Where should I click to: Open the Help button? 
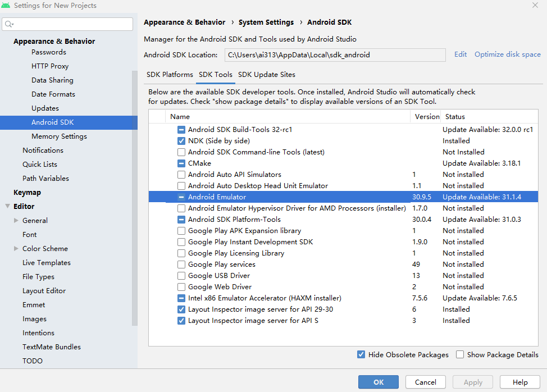[520, 382]
